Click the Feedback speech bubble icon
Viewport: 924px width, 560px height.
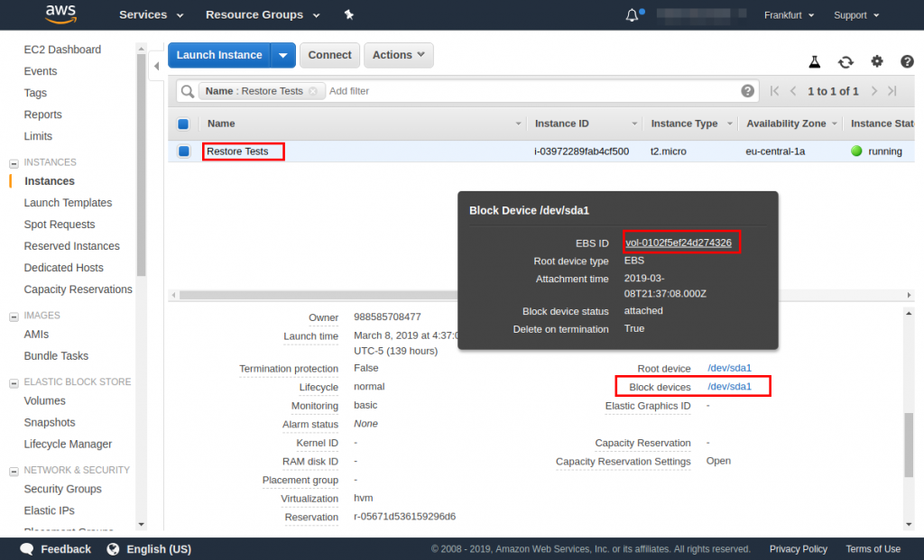point(27,548)
